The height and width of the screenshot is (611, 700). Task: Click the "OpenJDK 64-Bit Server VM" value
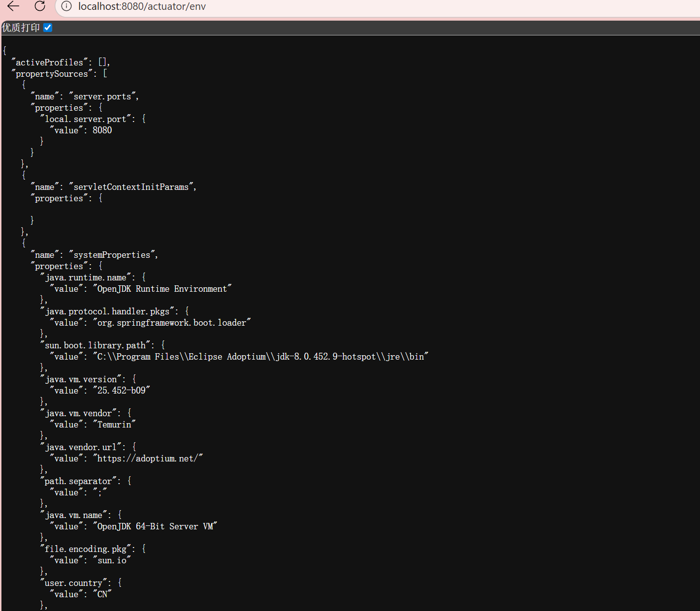pyautogui.click(x=155, y=526)
